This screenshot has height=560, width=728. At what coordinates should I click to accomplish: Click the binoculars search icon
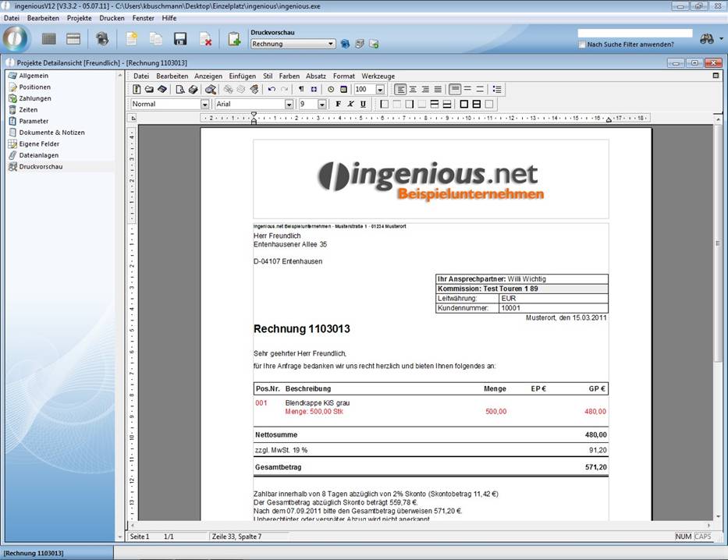[707, 39]
